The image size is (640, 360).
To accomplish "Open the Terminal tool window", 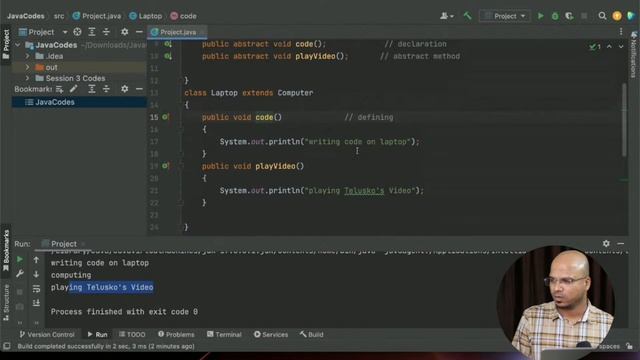I will pos(224,334).
